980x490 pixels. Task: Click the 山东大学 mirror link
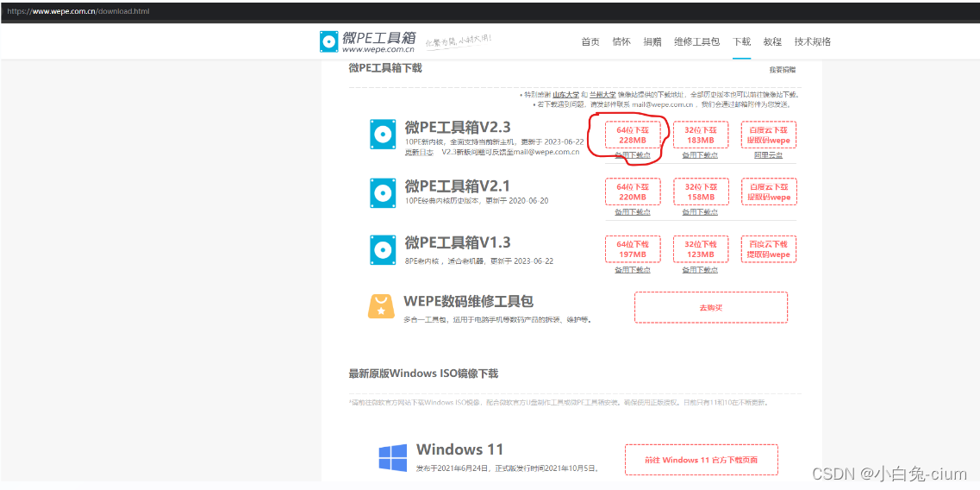566,95
